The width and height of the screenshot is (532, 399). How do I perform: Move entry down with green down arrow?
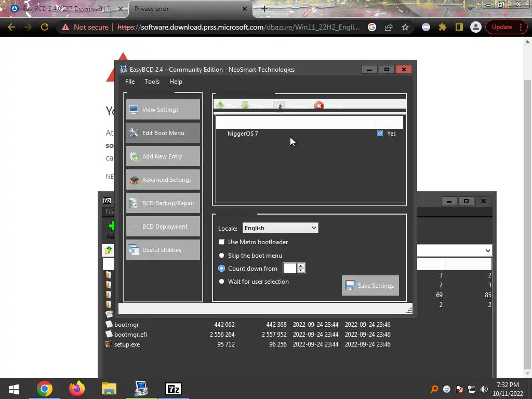coord(245,105)
